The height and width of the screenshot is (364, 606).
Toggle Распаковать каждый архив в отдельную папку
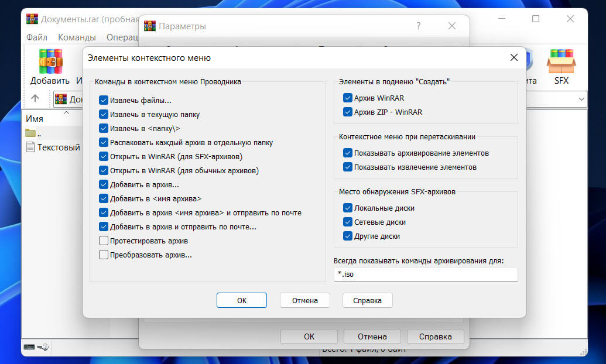pos(103,143)
